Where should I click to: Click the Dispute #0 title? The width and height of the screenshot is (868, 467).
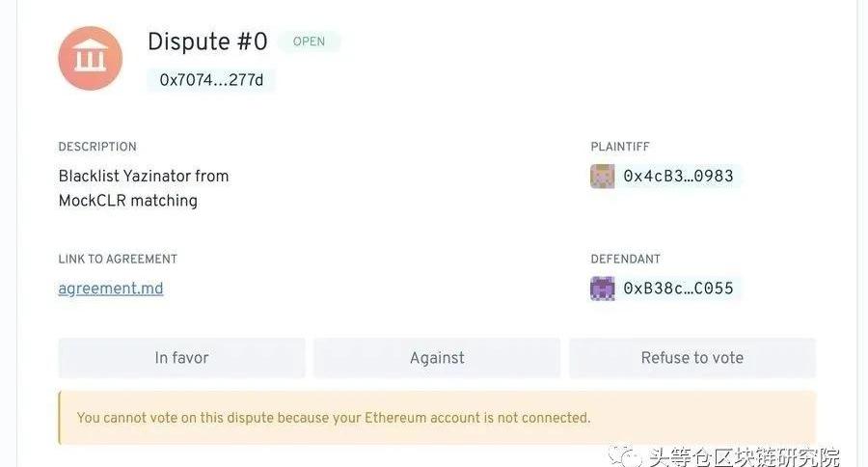(207, 41)
